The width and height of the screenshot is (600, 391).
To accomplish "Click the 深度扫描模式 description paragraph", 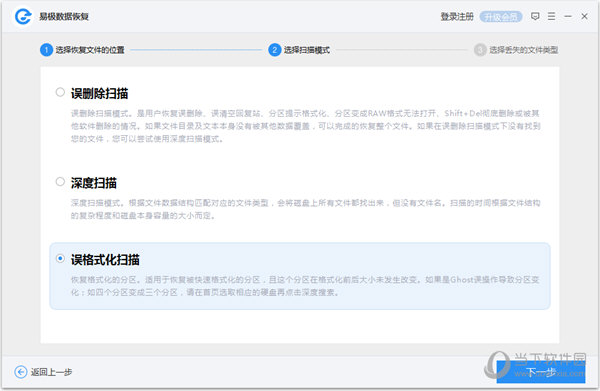I will (305, 209).
